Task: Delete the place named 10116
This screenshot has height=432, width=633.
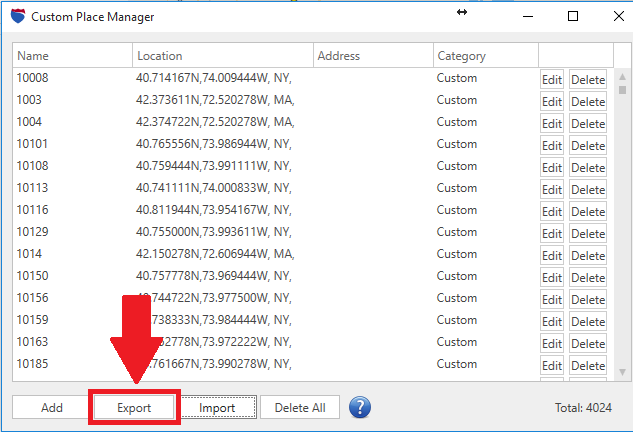Action: [x=588, y=212]
